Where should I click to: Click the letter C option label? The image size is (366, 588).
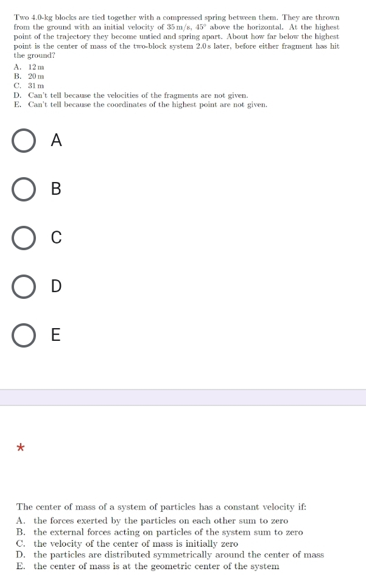[x=56, y=237]
